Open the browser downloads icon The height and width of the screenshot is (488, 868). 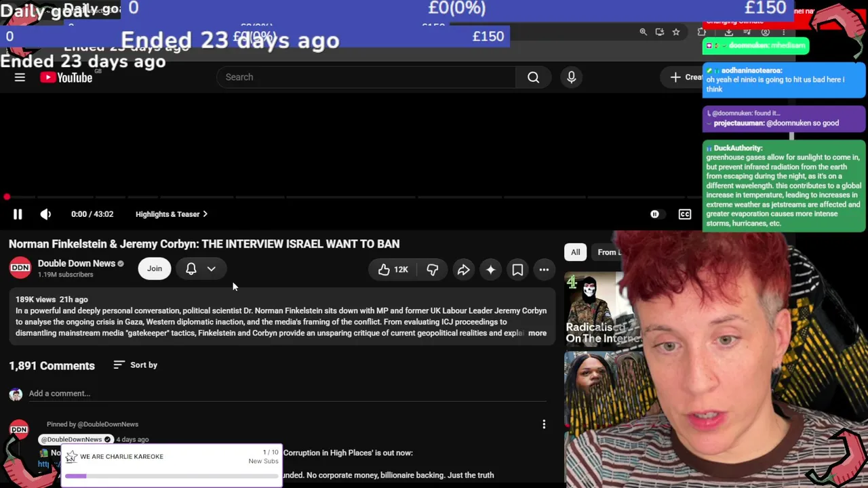[x=728, y=32]
